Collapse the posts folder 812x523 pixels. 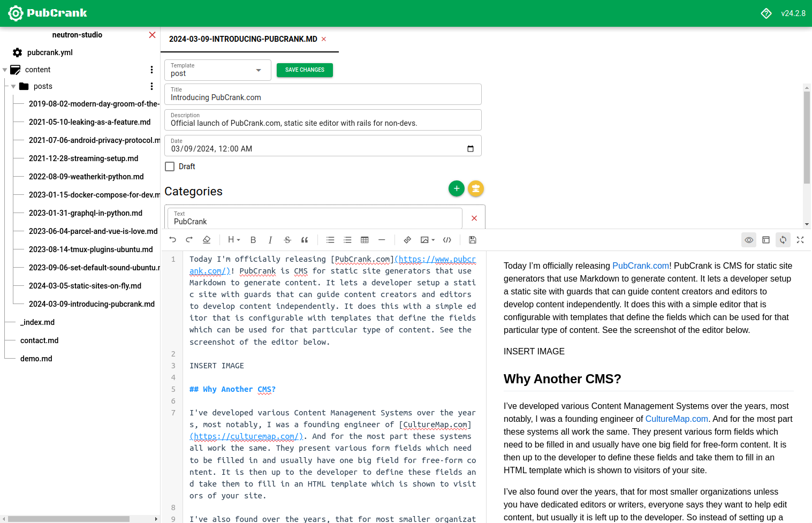click(13, 87)
